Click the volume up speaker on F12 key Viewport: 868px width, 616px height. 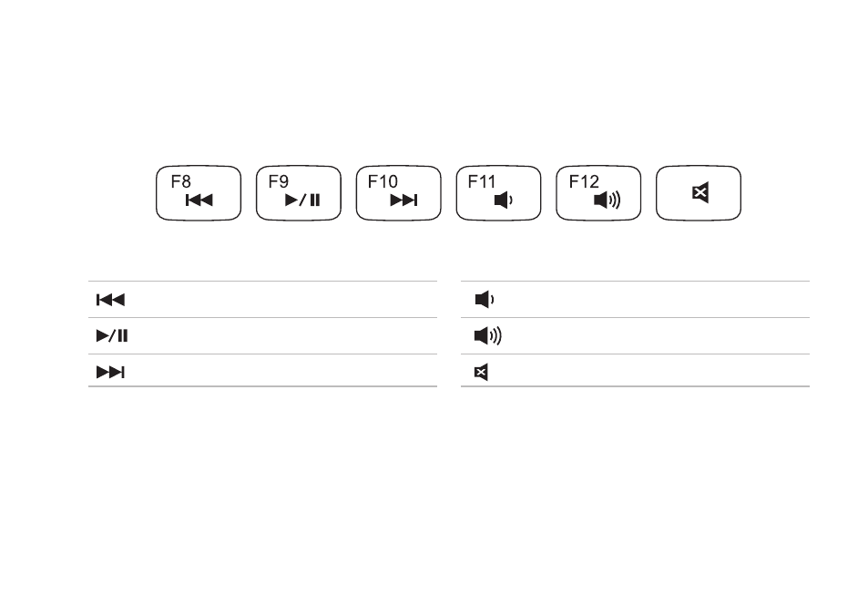point(607,200)
